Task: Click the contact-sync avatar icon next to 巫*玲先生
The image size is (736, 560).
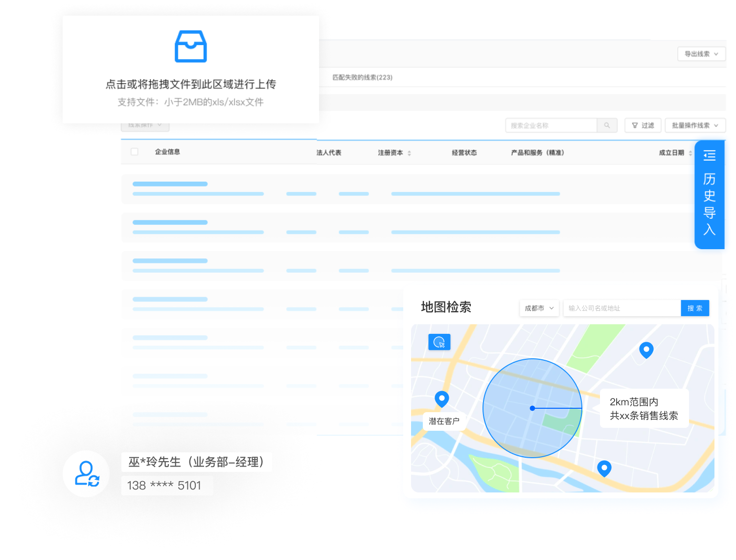Action: pos(86,473)
